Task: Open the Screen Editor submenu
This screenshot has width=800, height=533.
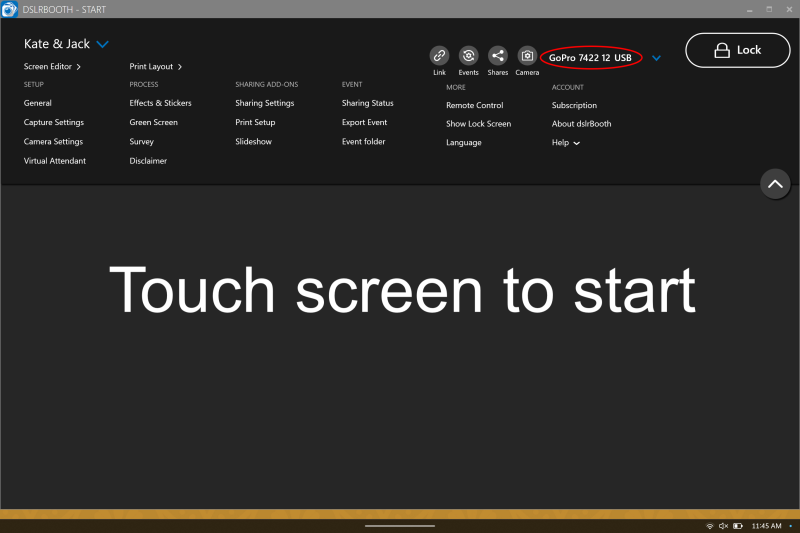Action: [x=52, y=67]
